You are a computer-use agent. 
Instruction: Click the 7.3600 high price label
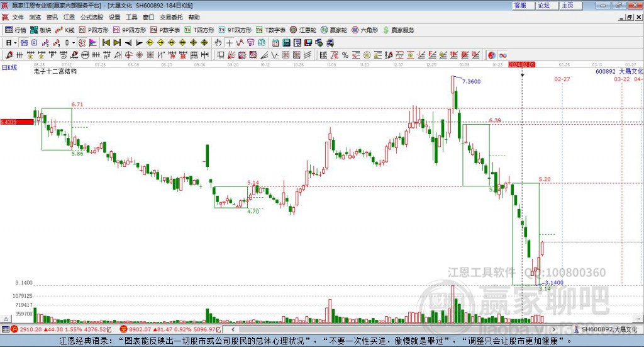click(472, 81)
